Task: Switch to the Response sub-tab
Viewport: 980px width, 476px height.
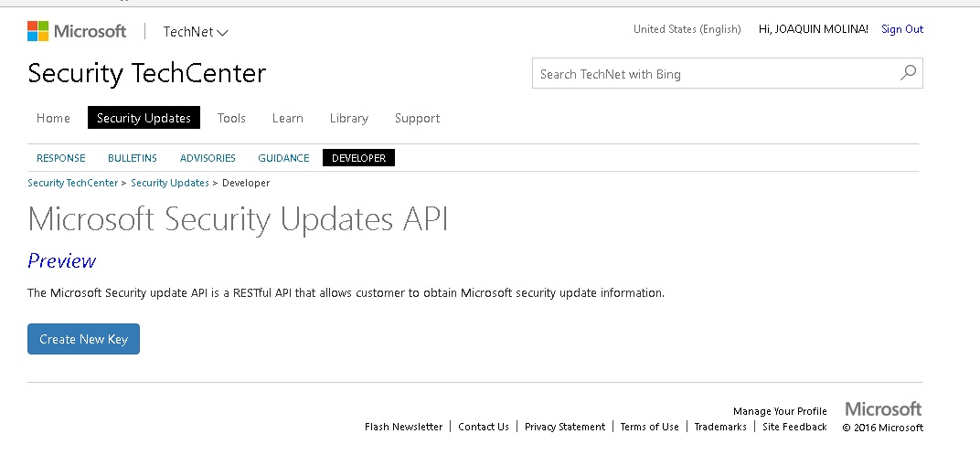Action: (60, 158)
